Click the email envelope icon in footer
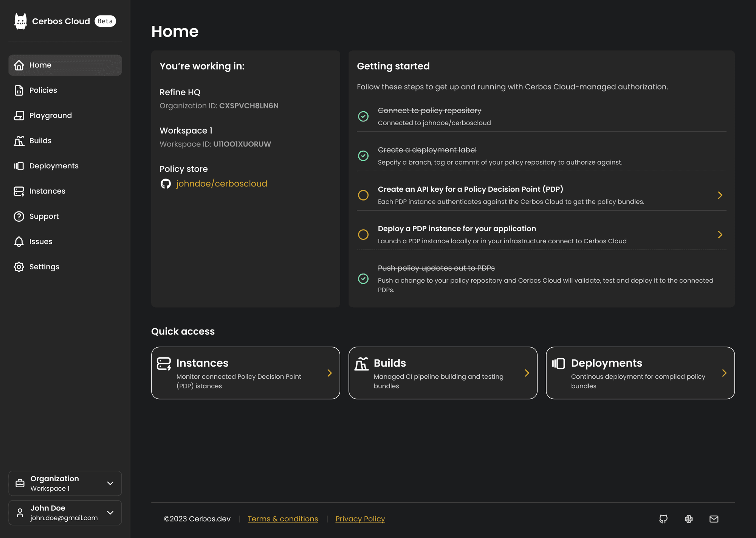 pos(714,519)
